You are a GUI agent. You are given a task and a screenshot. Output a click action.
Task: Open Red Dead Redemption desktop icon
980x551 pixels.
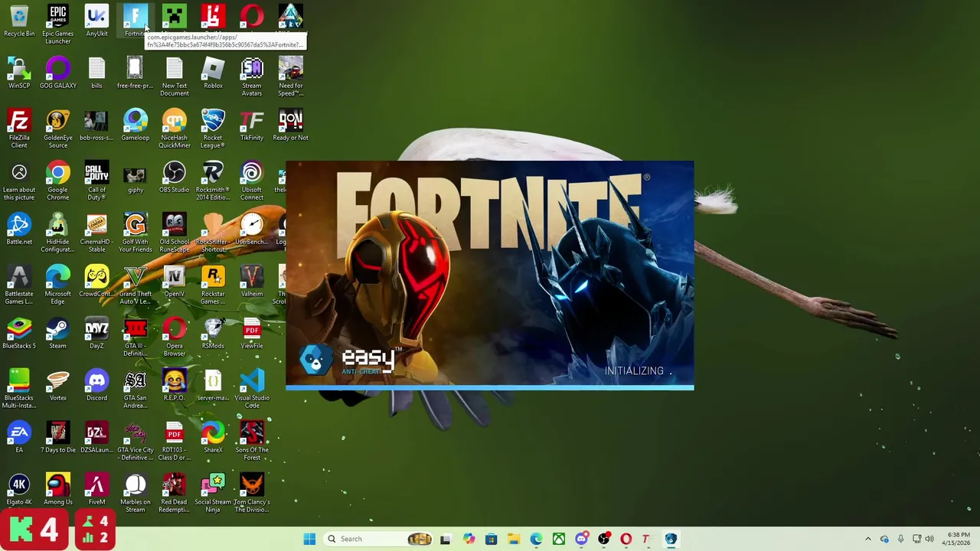[175, 493]
